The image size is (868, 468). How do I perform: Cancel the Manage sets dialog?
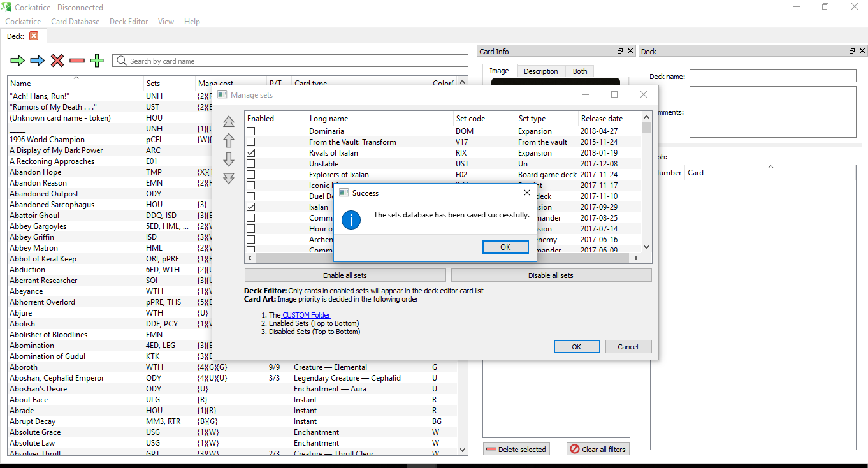click(x=628, y=347)
